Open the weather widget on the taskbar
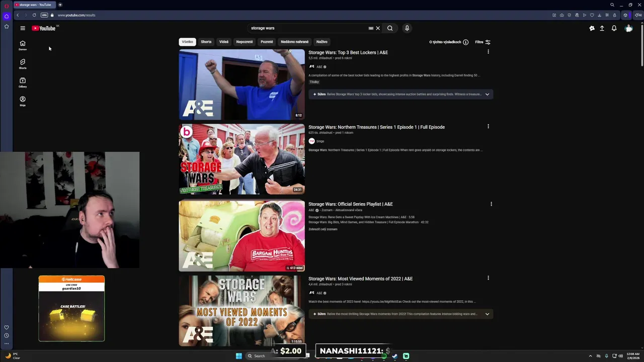The image size is (644, 362). (13, 356)
